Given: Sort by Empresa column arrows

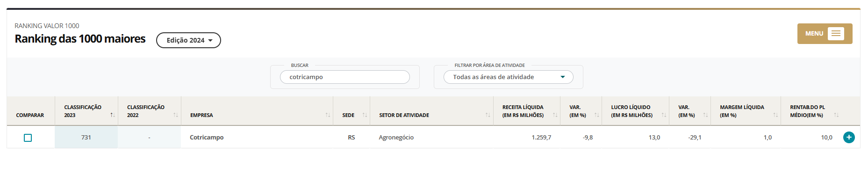Looking at the screenshot, I should click(x=328, y=115).
